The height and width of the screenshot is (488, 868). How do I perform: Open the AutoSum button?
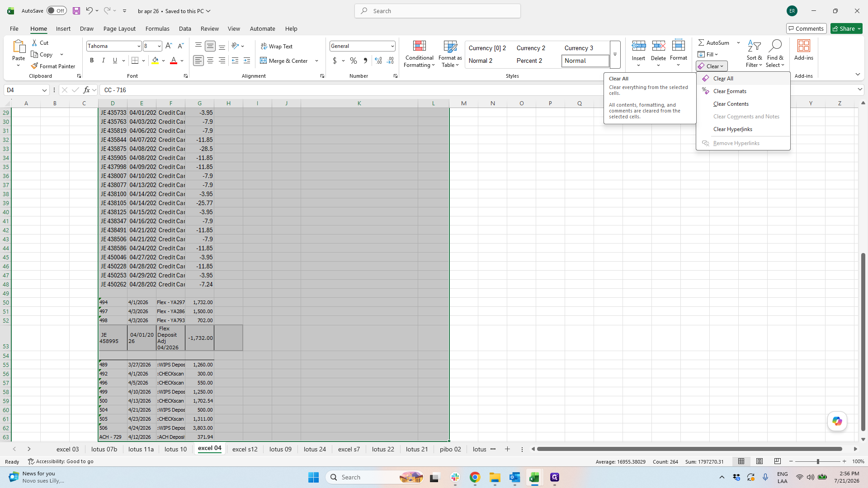coord(714,43)
